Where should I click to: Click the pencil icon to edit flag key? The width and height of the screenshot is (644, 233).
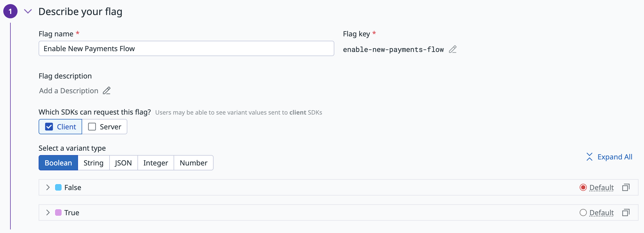pyautogui.click(x=453, y=49)
